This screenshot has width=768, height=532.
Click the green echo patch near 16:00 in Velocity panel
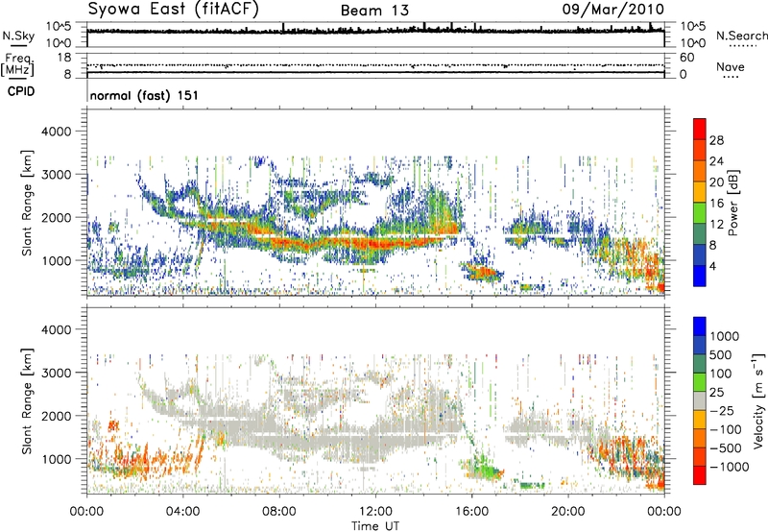pyautogui.click(x=483, y=469)
